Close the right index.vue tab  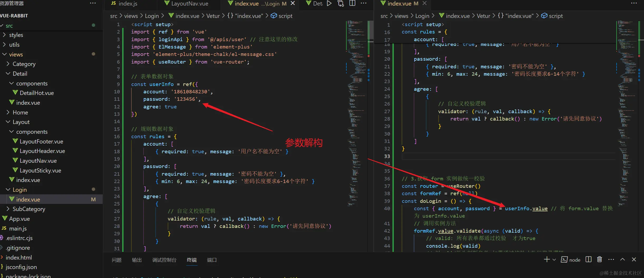(424, 3)
